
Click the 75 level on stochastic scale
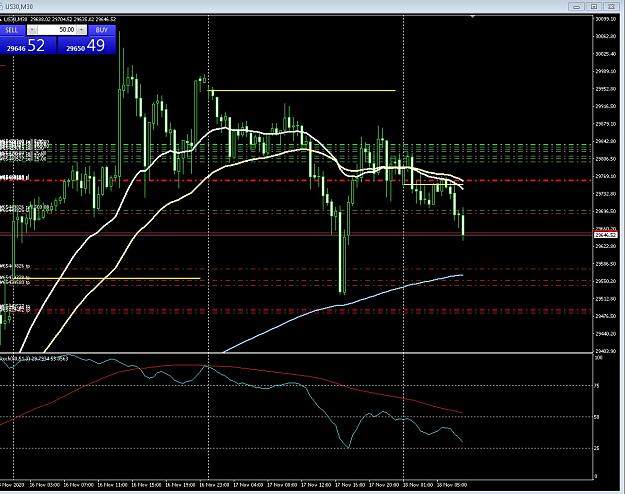pyautogui.click(x=597, y=386)
